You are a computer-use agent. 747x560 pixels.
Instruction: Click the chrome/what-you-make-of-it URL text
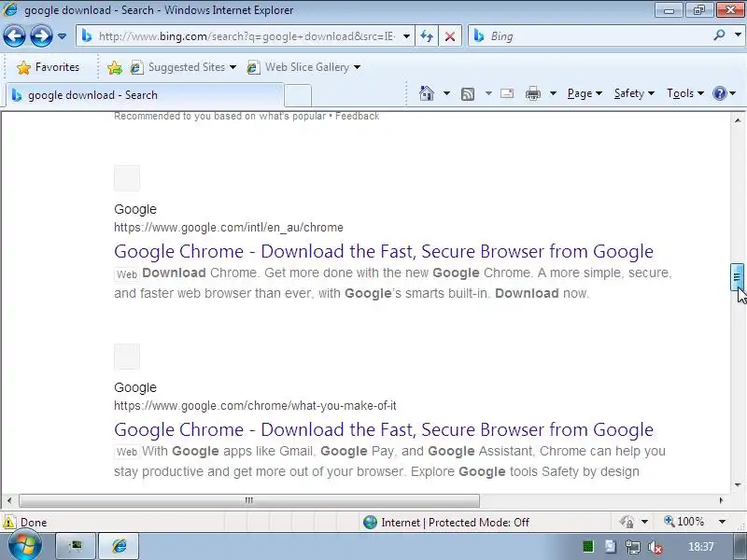255,406
